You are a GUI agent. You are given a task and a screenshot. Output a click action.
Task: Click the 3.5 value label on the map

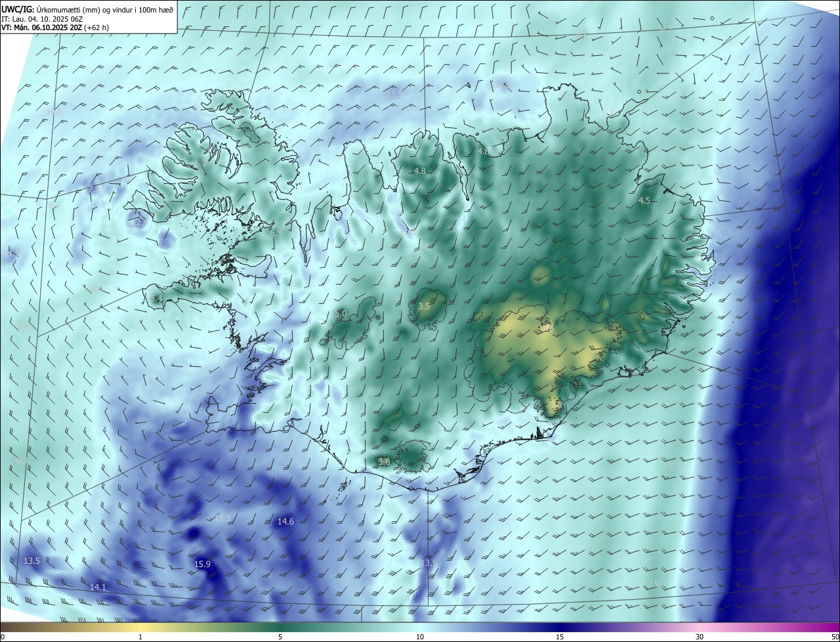coord(424,307)
